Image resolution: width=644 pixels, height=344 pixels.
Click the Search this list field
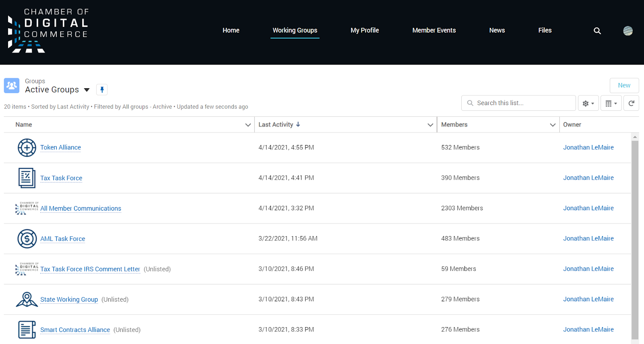(518, 103)
